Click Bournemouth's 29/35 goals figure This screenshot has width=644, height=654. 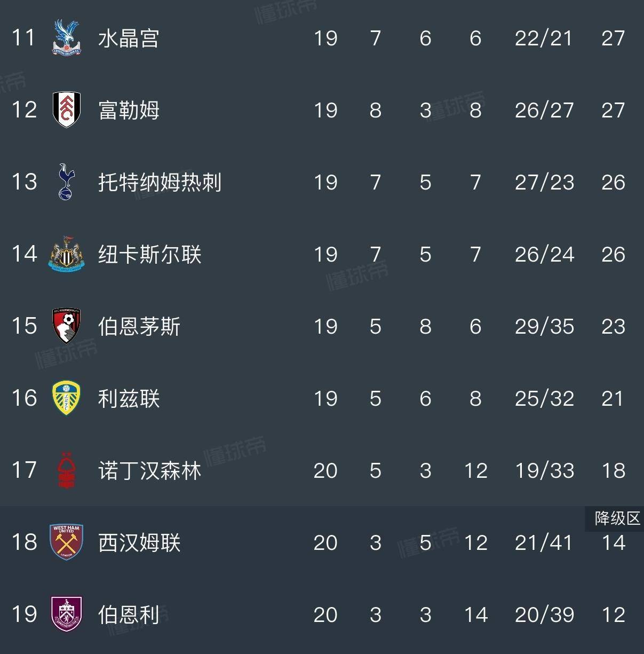(544, 326)
